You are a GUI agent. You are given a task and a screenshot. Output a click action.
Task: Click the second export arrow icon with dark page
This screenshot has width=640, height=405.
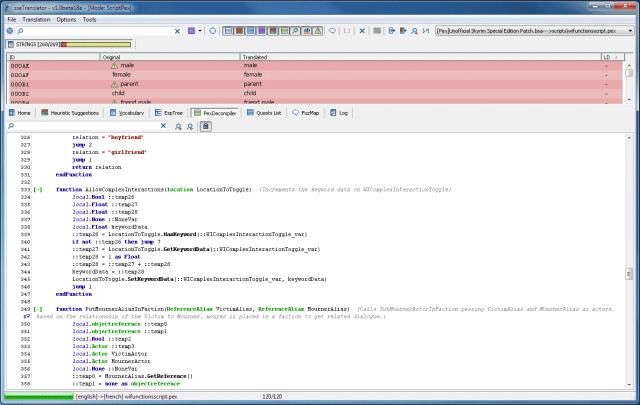pos(403,31)
